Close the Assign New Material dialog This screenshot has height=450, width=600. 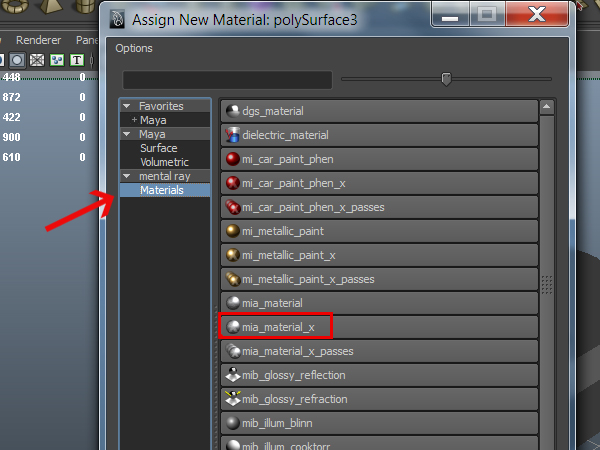tap(537, 15)
